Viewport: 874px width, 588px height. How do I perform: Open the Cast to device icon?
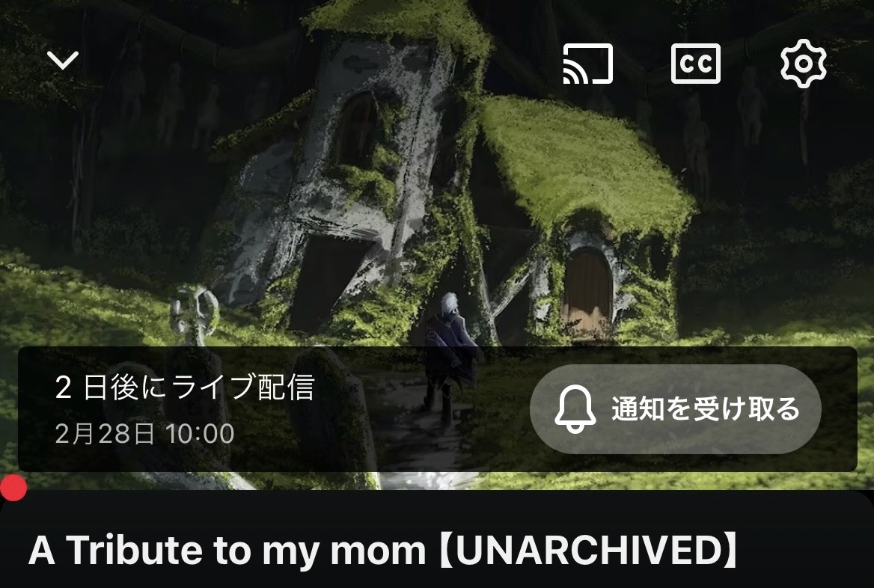pos(587,64)
